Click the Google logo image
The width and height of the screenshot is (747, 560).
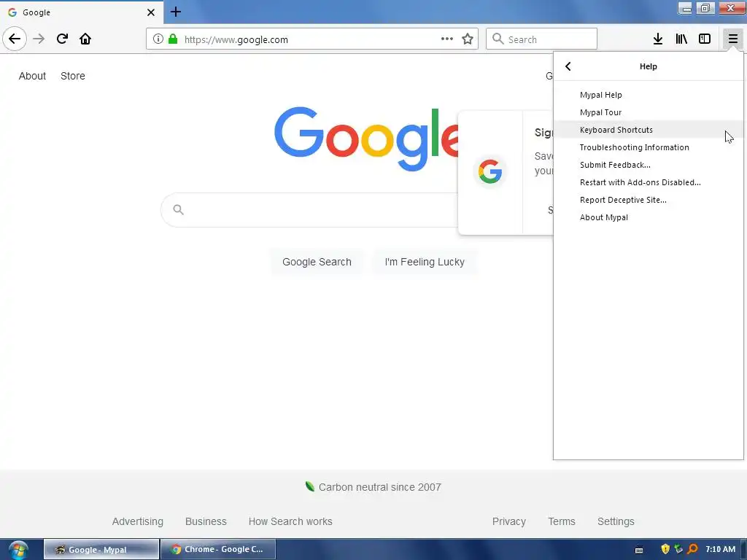(366, 139)
